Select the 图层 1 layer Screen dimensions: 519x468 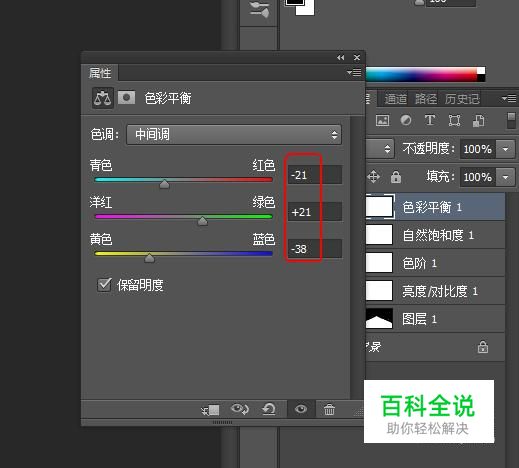pos(435,319)
